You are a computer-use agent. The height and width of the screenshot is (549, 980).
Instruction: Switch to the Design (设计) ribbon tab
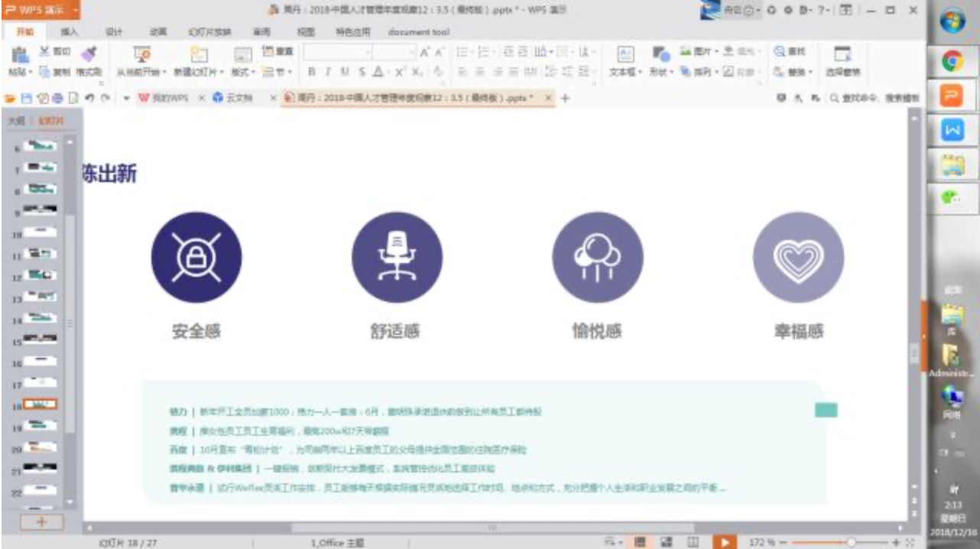pyautogui.click(x=113, y=32)
